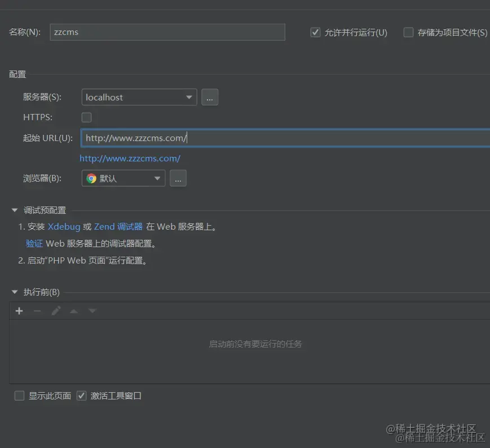Click the 验证 link
This screenshot has width=490, height=448.
coord(34,244)
